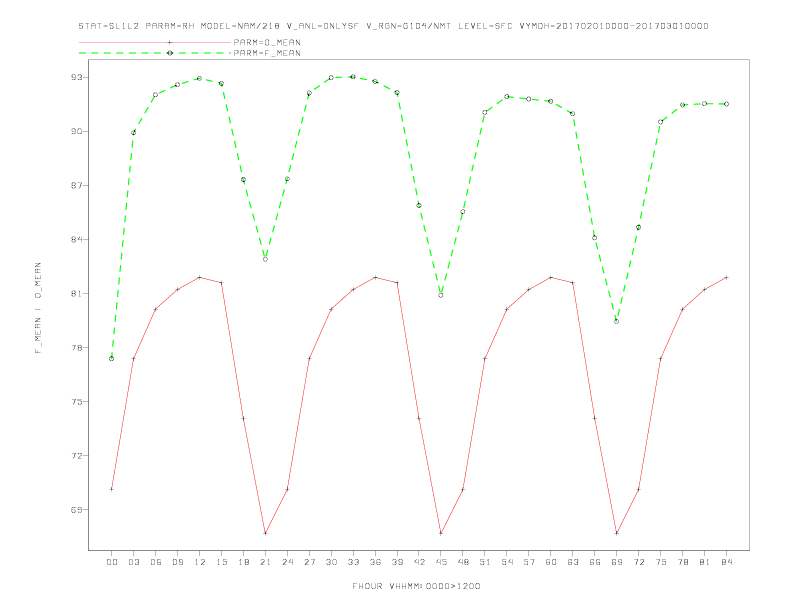Select green F_MEAN dip marker at hour 45
This screenshot has width=792, height=612.
441,295
